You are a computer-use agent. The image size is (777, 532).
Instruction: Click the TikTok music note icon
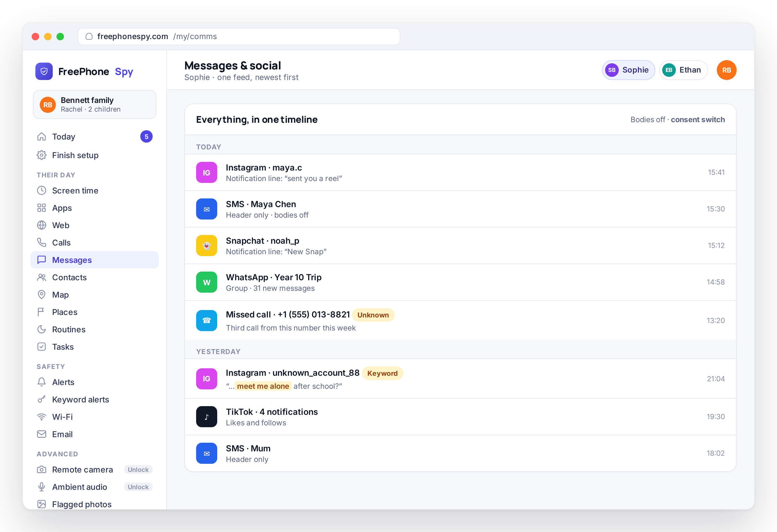tap(207, 417)
